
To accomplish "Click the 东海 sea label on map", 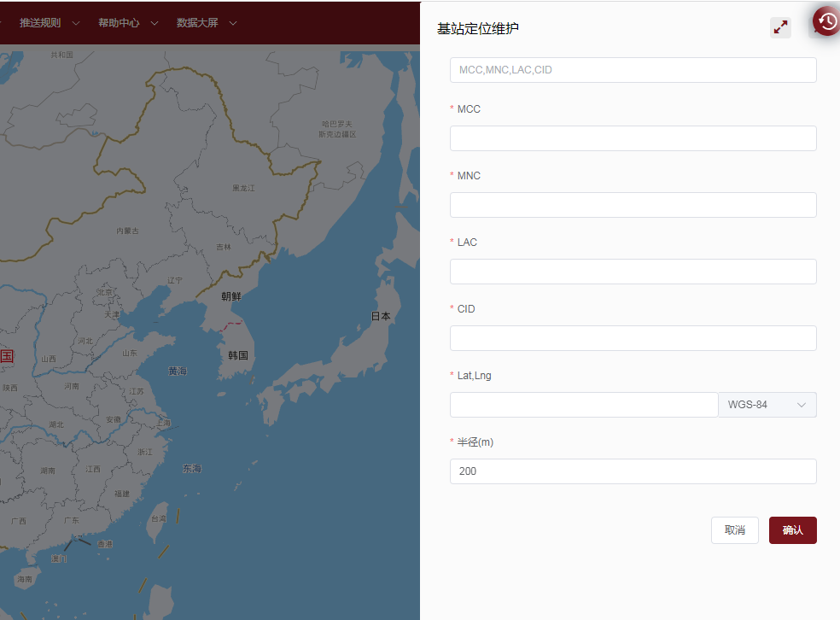I will [191, 469].
